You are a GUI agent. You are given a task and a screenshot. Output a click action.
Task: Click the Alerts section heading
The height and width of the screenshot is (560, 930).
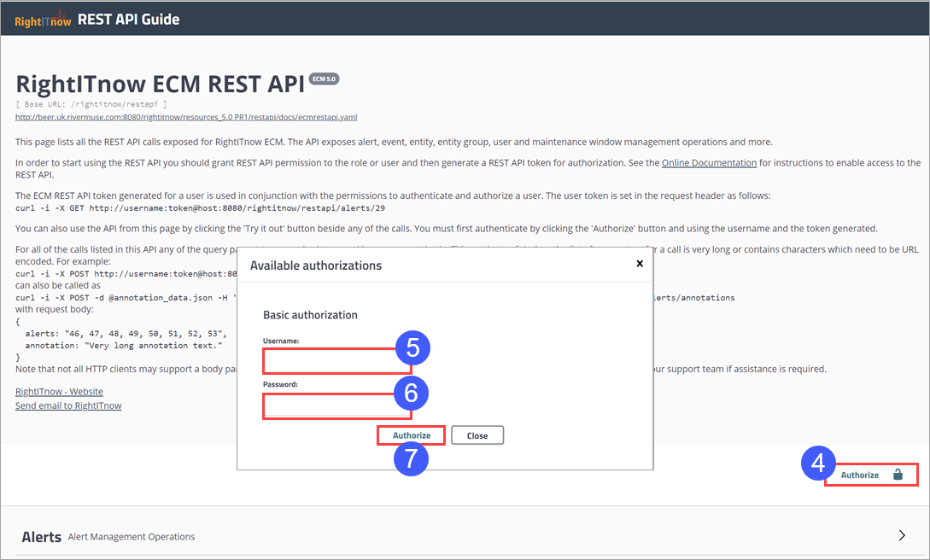(x=42, y=537)
